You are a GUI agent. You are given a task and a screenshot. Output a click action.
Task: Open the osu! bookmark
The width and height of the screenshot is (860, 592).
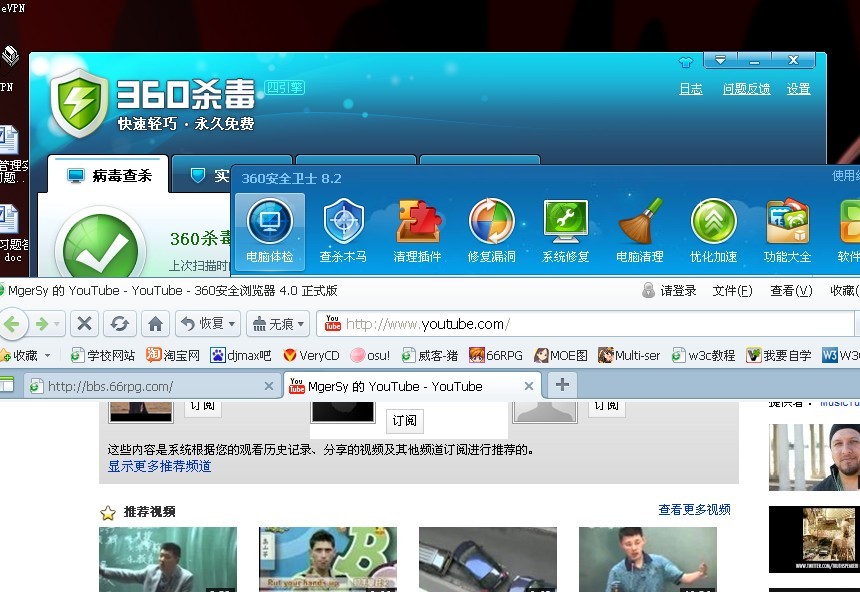[371, 356]
